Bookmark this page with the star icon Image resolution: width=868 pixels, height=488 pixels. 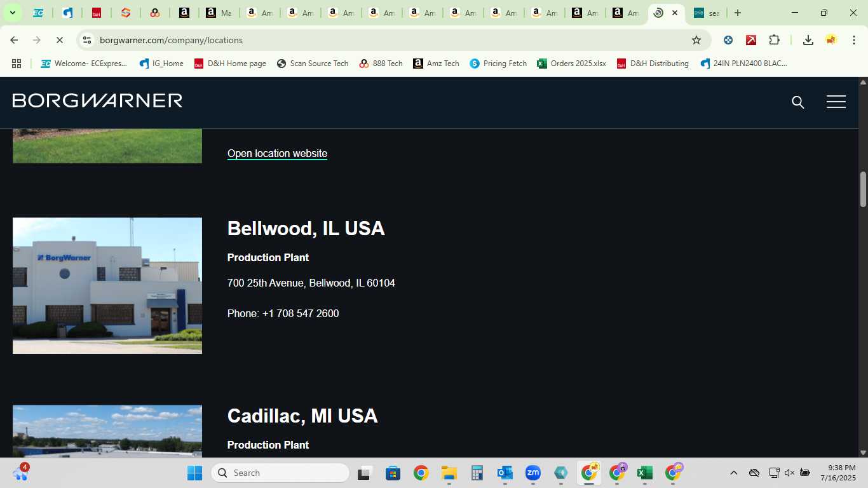696,40
